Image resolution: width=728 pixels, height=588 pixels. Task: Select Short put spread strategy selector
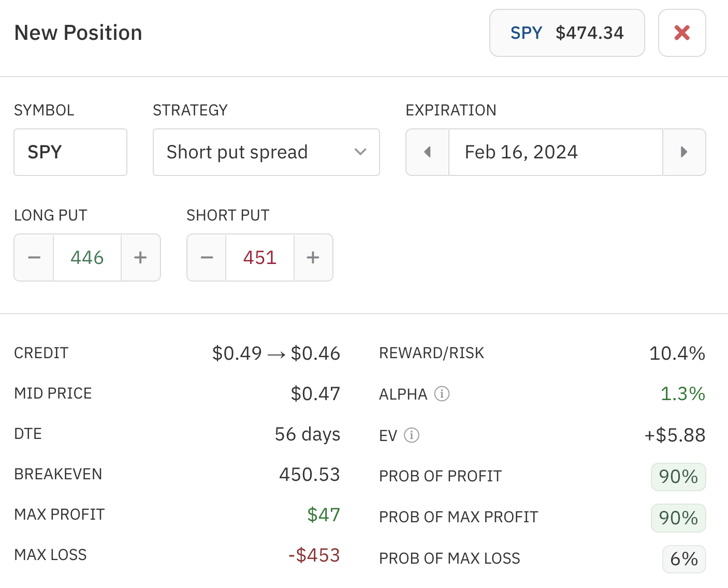pyautogui.click(x=266, y=152)
